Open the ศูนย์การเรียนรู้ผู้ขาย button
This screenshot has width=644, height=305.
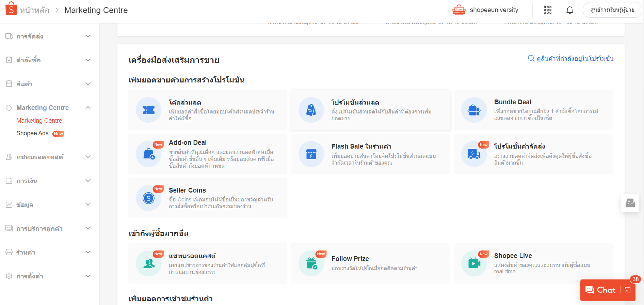tap(612, 10)
